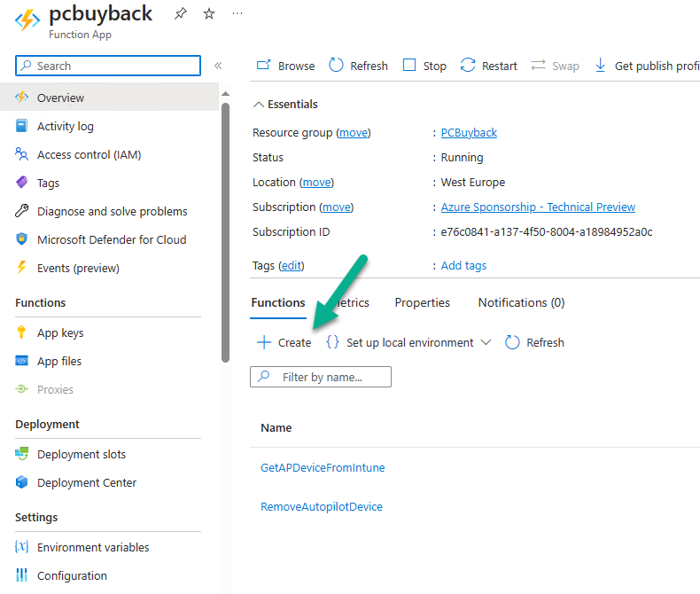This screenshot has height=594, width=700.
Task: Click the Browse toolbar icon
Action: coord(263,66)
